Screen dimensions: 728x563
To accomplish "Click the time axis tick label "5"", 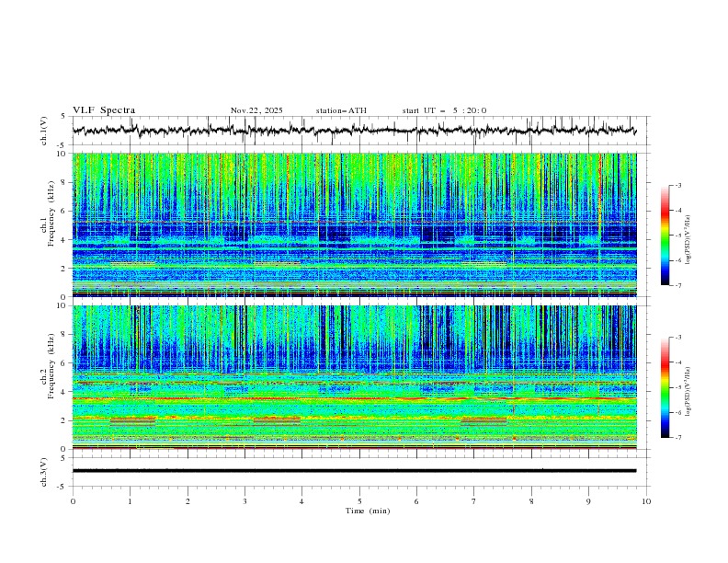I will pos(359,501).
